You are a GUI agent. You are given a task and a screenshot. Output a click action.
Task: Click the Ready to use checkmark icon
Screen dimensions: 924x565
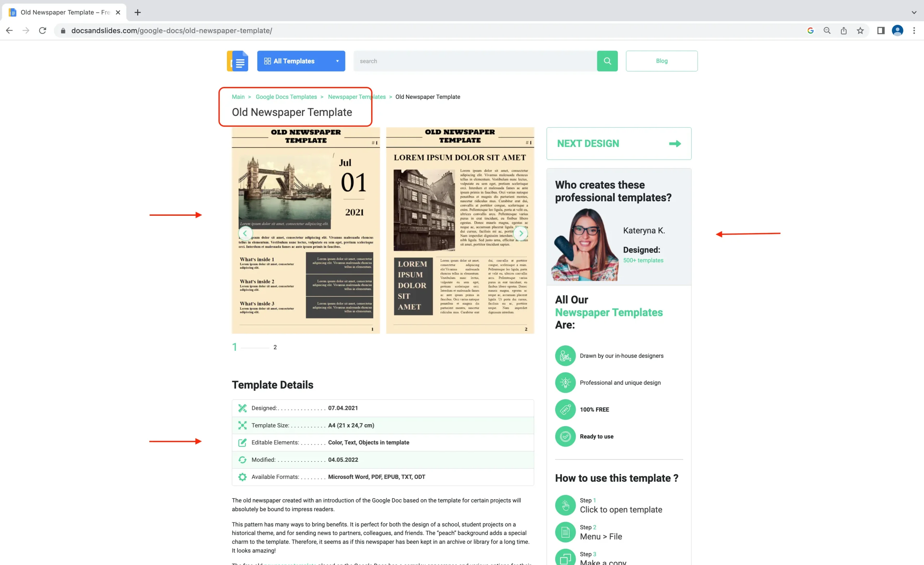(565, 436)
